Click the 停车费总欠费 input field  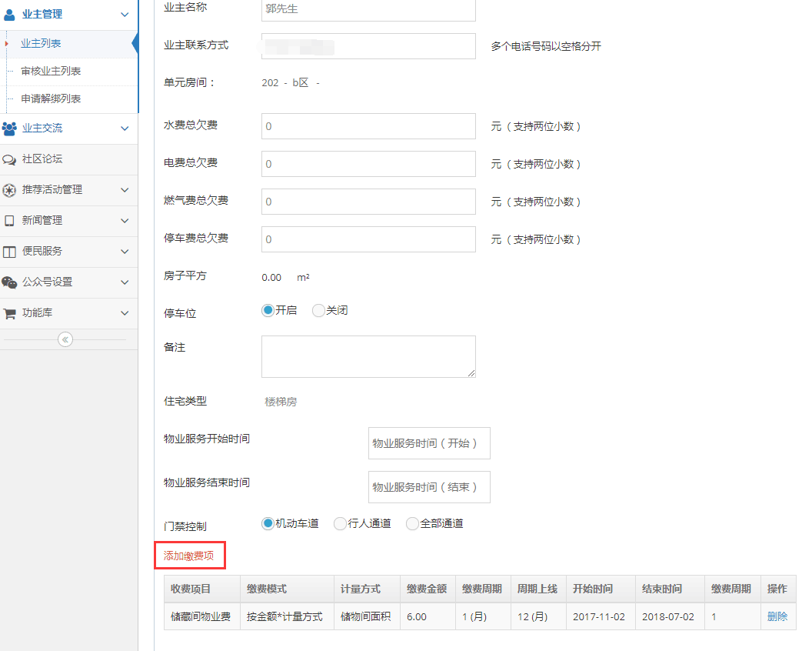coord(368,239)
